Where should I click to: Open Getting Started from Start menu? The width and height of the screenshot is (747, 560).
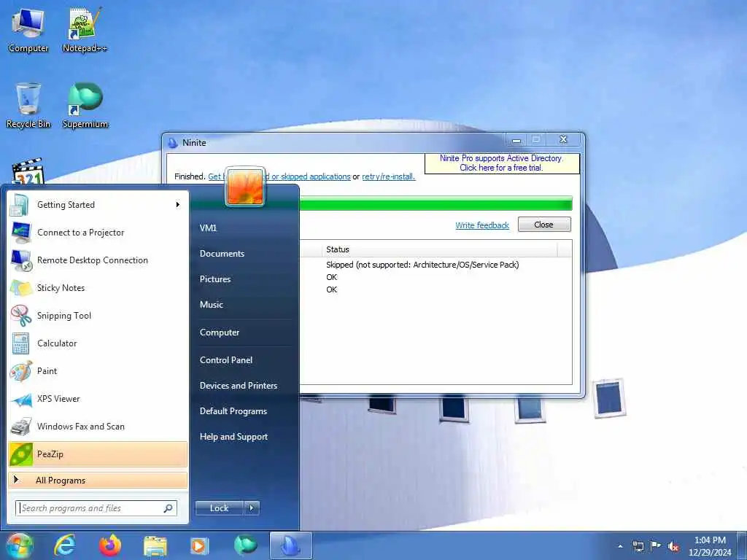98,205
